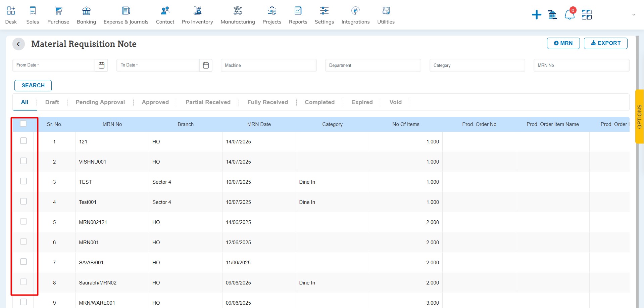
Task: Open the Desk module icon
Action: point(11,11)
